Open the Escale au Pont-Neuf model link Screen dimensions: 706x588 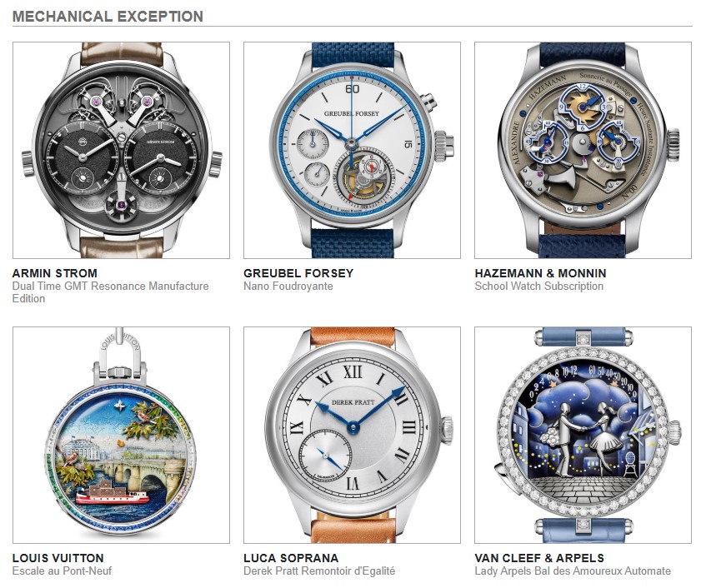point(62,571)
